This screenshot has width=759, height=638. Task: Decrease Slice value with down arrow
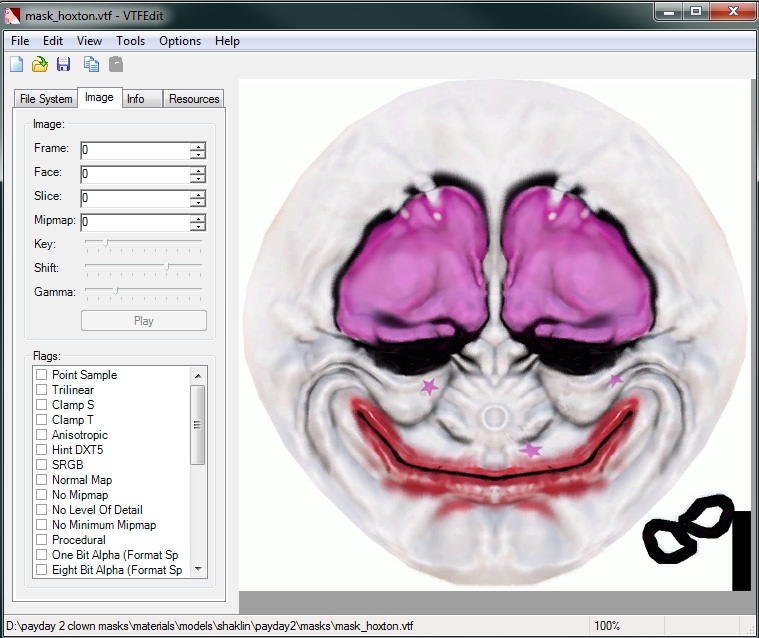click(197, 202)
